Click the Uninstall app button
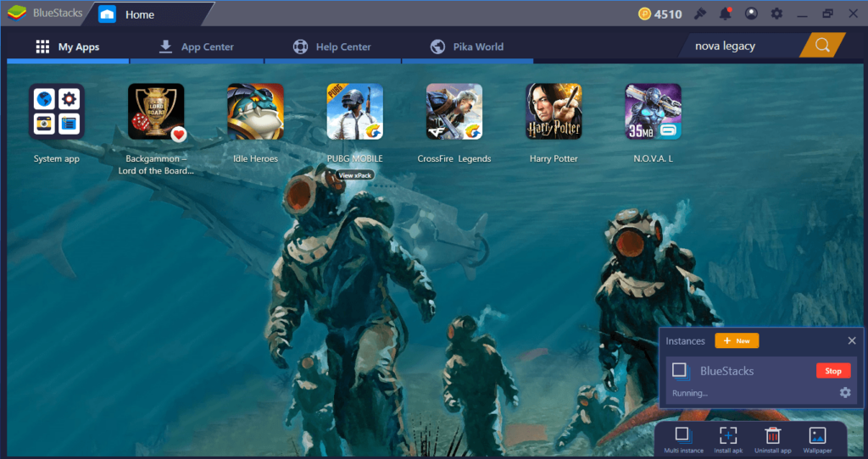Image resolution: width=868 pixels, height=459 pixels. 773,440
